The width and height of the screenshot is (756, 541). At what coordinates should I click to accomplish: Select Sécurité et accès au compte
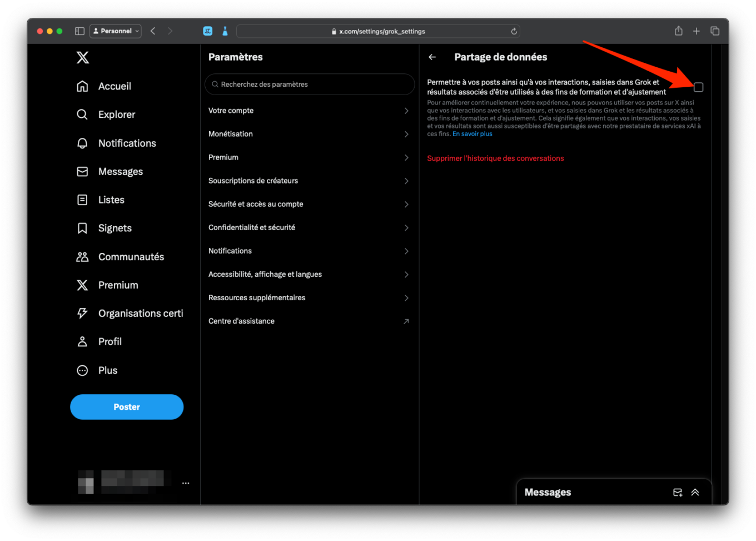[310, 204]
